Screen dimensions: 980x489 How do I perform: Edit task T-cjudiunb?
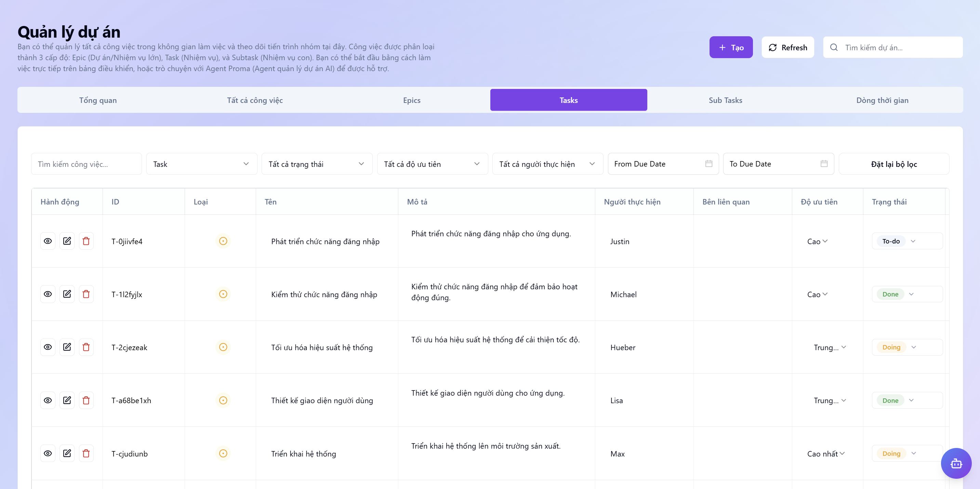pos(67,453)
